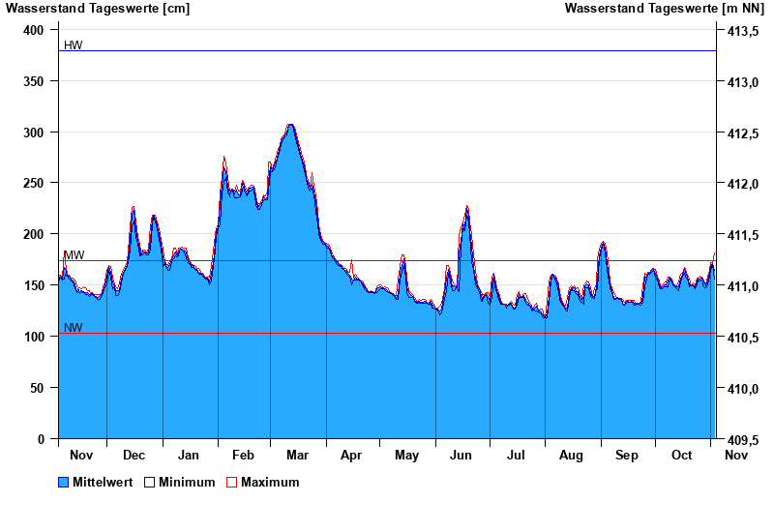Select the Jun month label on x-axis
Image resolution: width=774 pixels, height=532 pixels.
point(461,455)
